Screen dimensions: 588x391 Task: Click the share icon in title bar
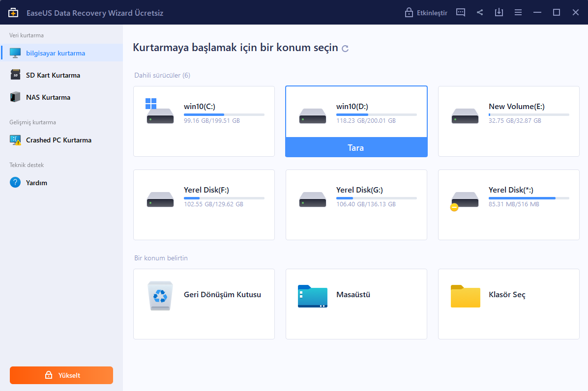(x=480, y=13)
